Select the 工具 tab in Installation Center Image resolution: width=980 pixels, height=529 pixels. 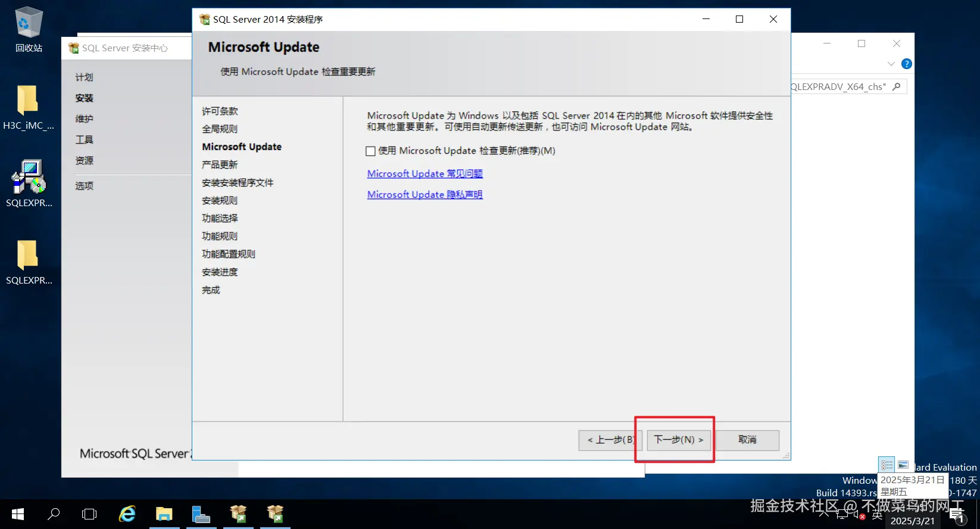click(84, 140)
